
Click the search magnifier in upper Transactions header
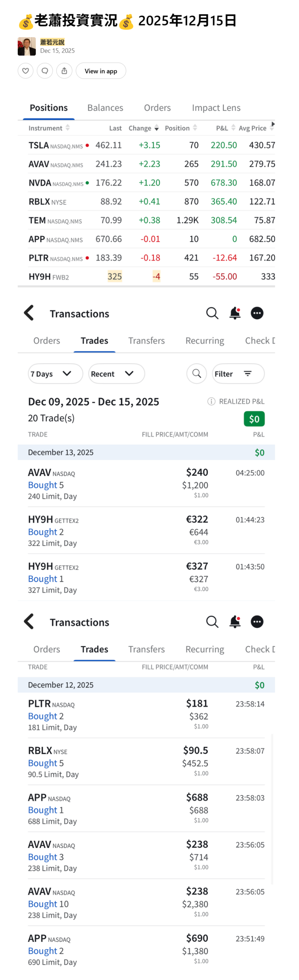pyautogui.click(x=212, y=313)
